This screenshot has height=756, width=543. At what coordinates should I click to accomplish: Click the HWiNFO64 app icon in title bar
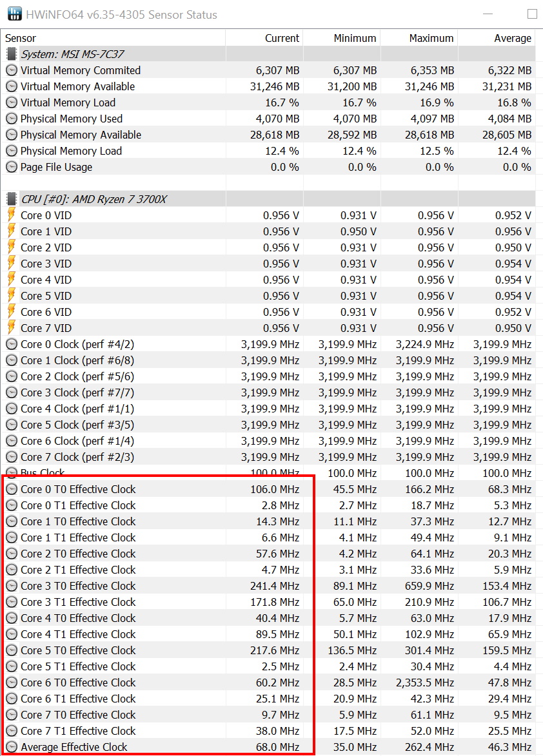[x=14, y=14]
